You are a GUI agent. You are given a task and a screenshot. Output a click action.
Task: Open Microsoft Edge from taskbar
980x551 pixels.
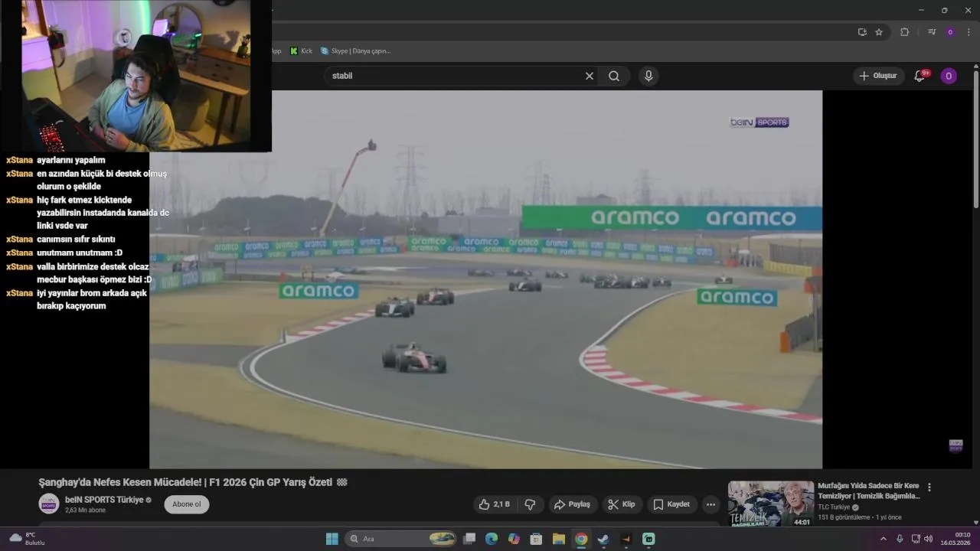point(492,539)
